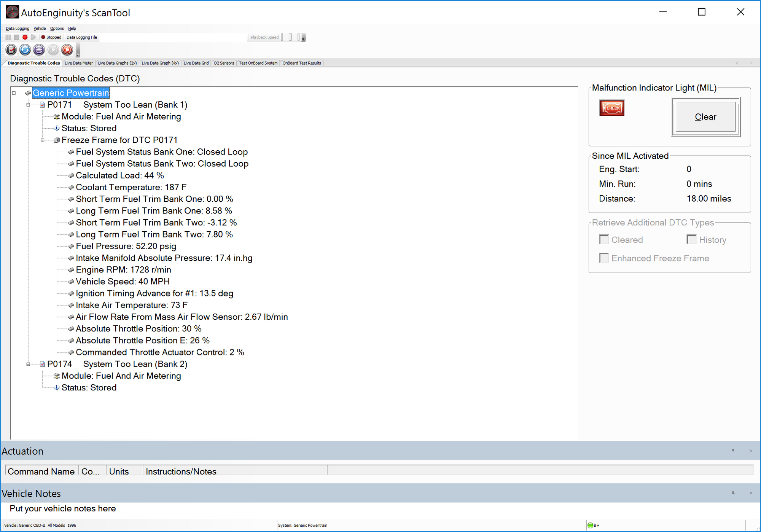Collapse the Generic Powertrain tree node
Screen dimensions: 761x532
pyautogui.click(x=14, y=93)
